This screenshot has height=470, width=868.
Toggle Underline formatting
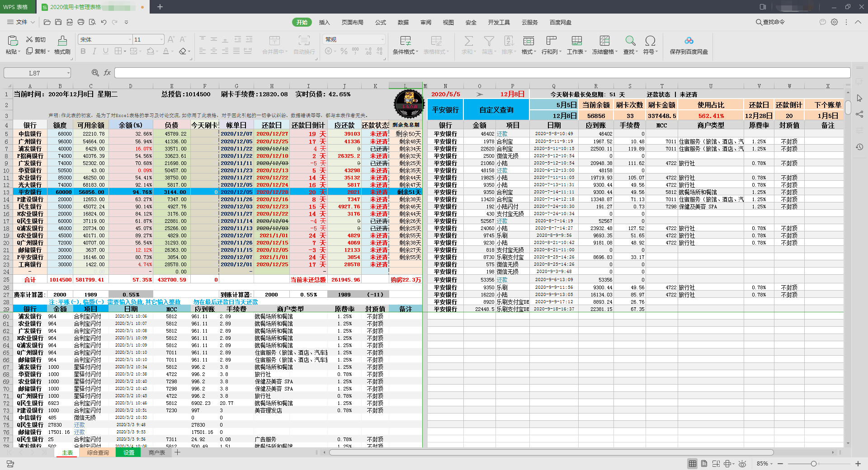pyautogui.click(x=106, y=51)
